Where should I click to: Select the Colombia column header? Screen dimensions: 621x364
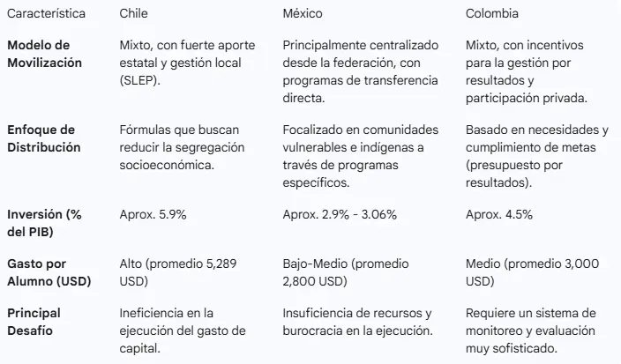click(x=492, y=14)
